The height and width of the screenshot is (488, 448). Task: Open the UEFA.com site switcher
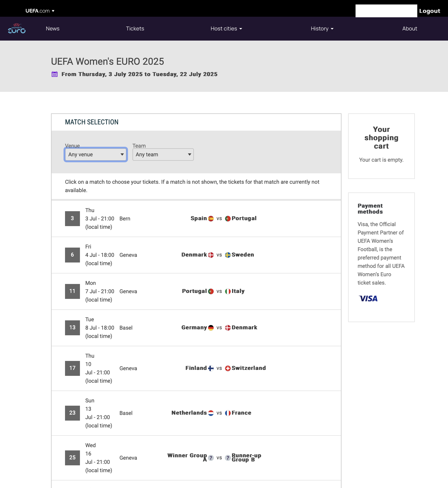click(x=40, y=11)
